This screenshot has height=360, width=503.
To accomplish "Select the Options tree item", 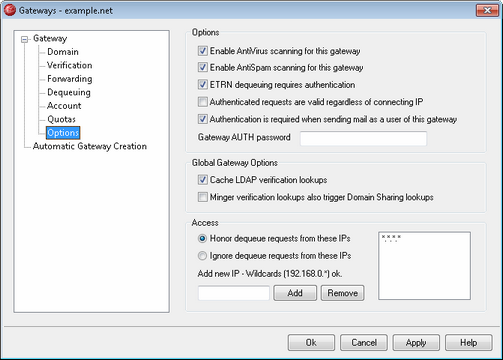I will (x=63, y=133).
